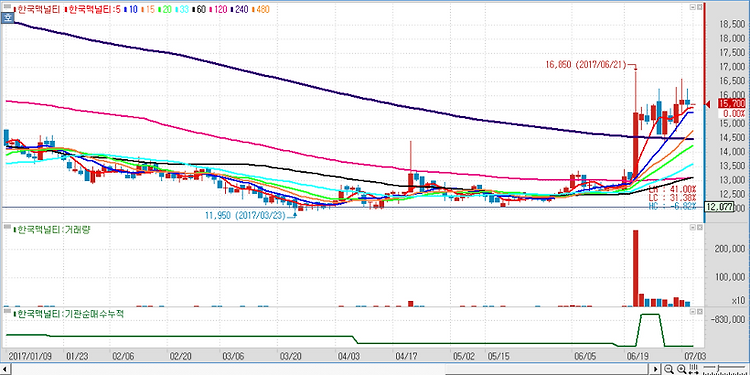
Task: Click the zoom in magnifier icon
Action: (682, 369)
